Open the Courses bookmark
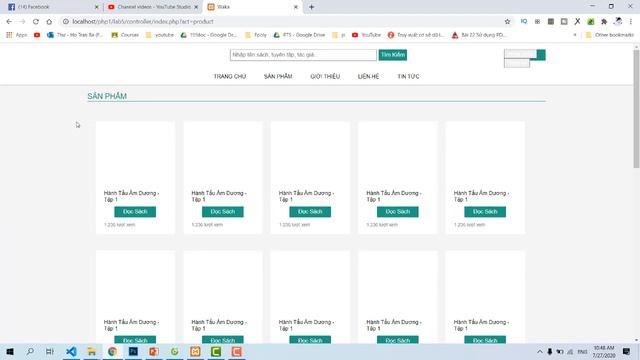640x360 pixels. click(125, 35)
